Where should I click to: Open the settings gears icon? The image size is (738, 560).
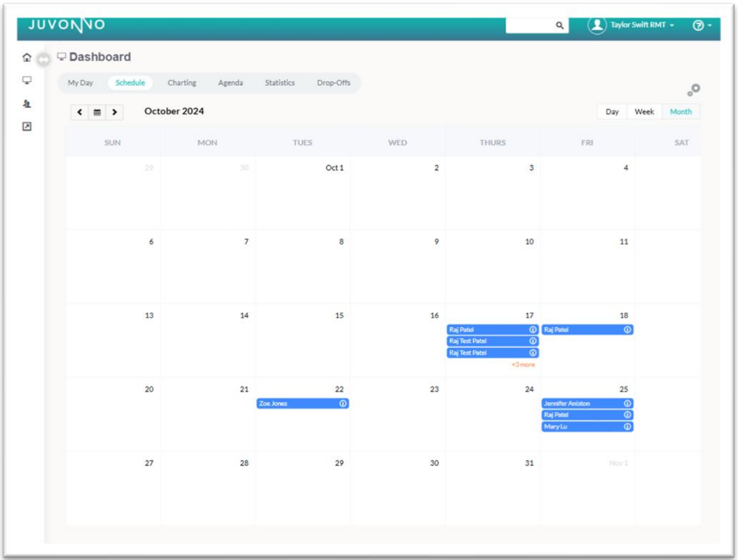(x=693, y=88)
